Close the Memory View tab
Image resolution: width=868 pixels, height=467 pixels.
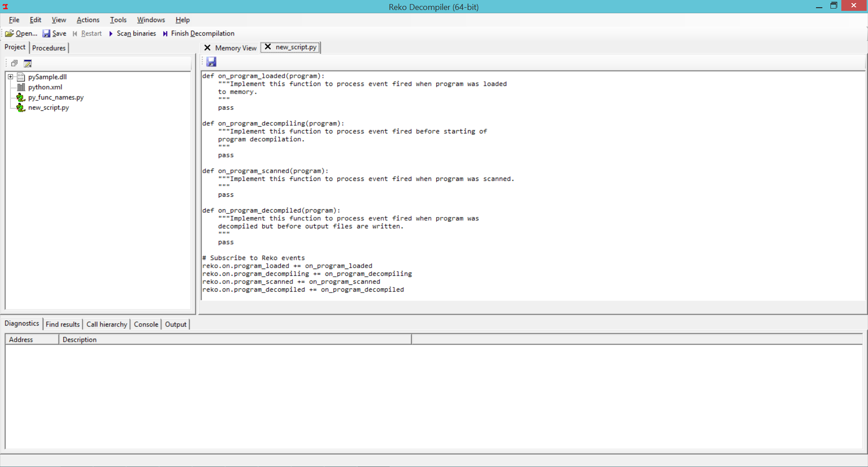(208, 47)
